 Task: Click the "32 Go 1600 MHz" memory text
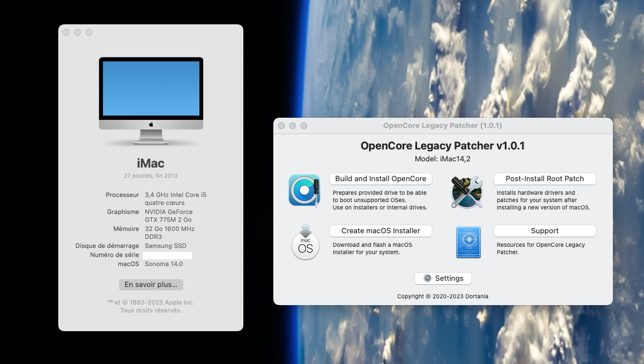(x=170, y=229)
